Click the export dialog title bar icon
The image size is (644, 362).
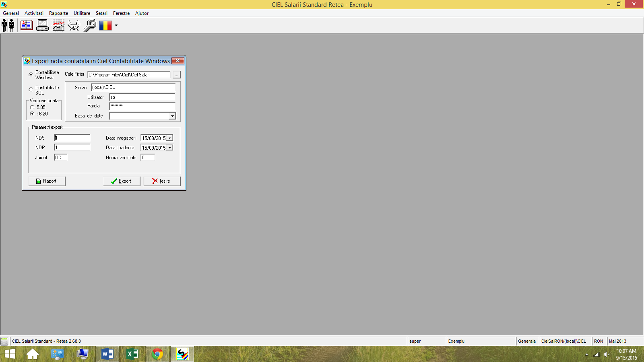(27, 61)
